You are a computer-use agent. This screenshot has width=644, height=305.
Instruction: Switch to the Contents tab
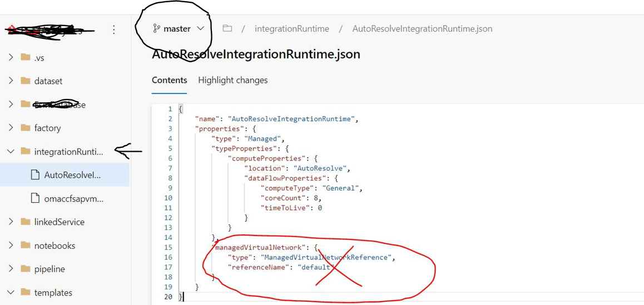coord(169,80)
